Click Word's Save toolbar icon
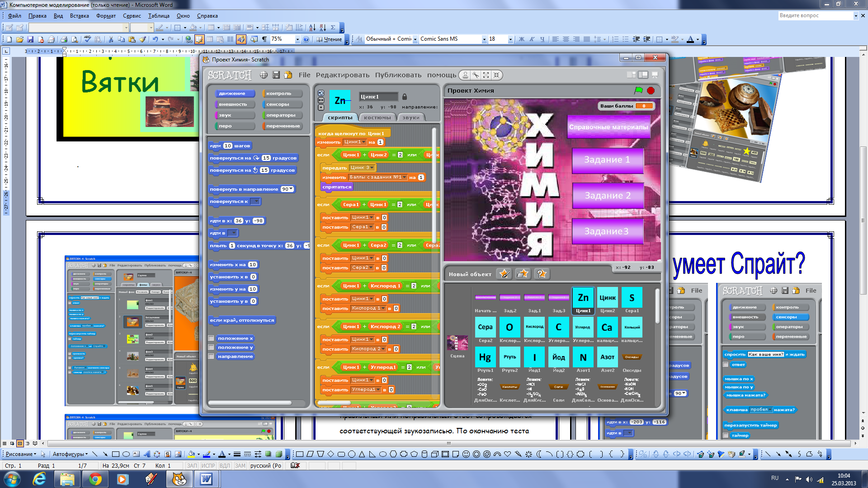Screen dimensions: 868x488 click(30, 39)
